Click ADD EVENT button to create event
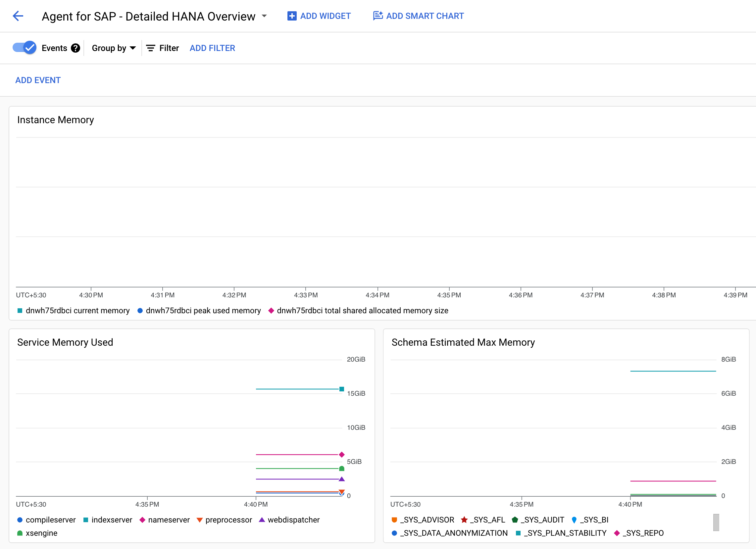This screenshot has height=549, width=756. [37, 80]
